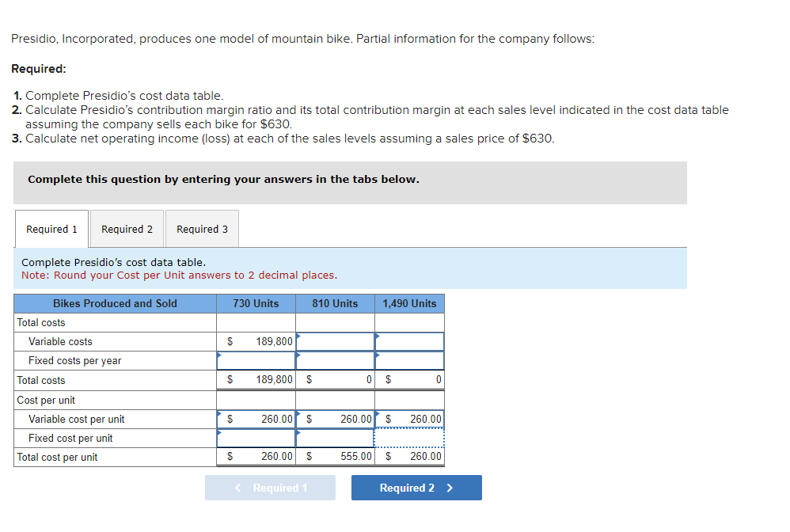
Task: Click the greyed-out Required 1 back button
Action: [270, 488]
